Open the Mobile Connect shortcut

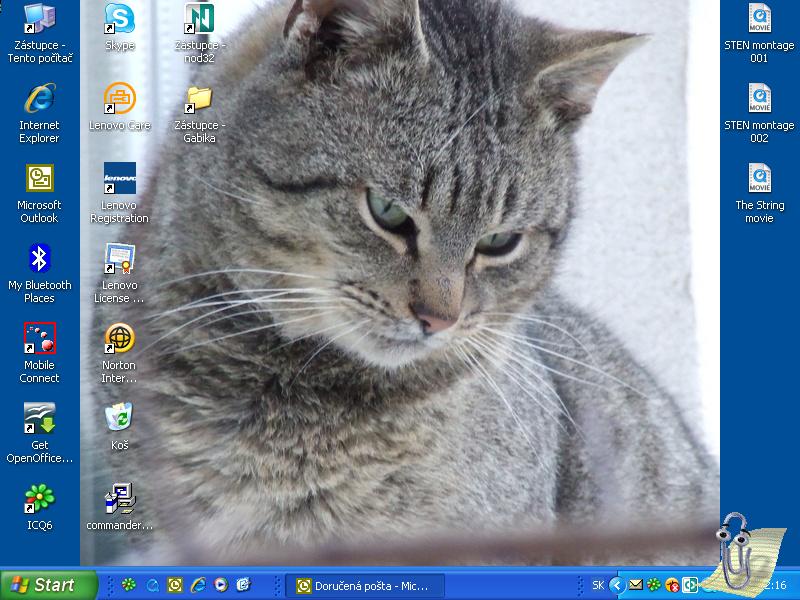[x=39, y=339]
